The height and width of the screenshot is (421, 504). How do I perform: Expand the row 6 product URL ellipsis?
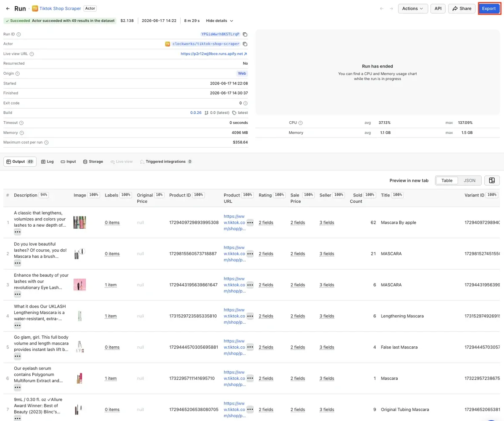(x=250, y=378)
